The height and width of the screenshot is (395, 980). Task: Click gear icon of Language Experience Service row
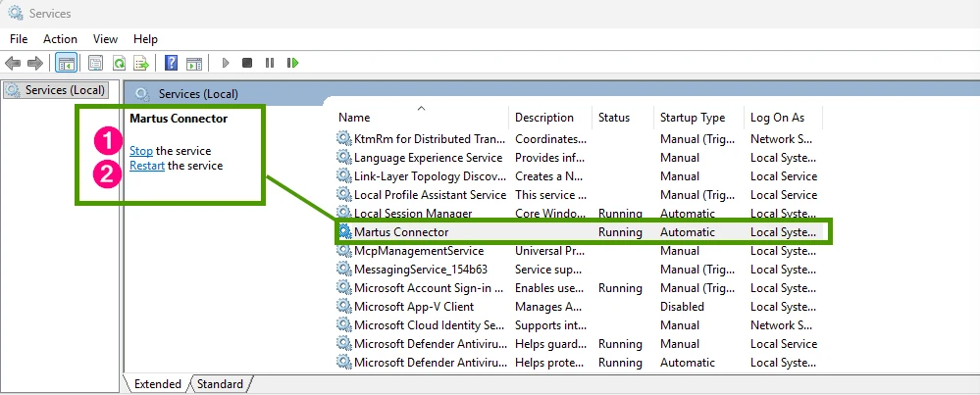click(344, 157)
